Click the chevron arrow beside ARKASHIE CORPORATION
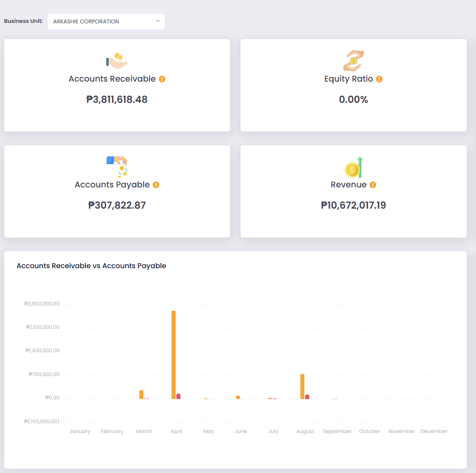The height and width of the screenshot is (473, 476). pyautogui.click(x=158, y=21)
